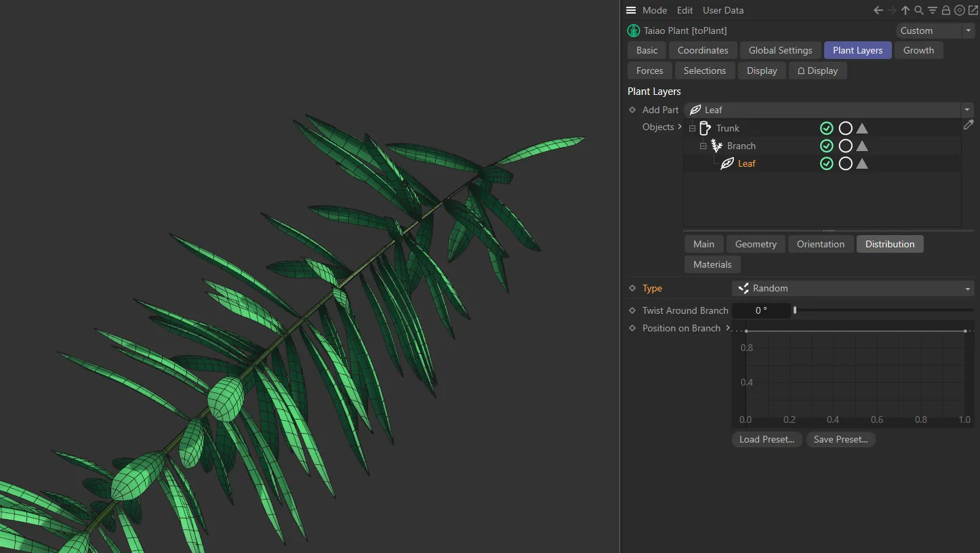This screenshot has height=553, width=980.
Task: Click the filter icon in the attribute toolbar
Action: [x=932, y=10]
